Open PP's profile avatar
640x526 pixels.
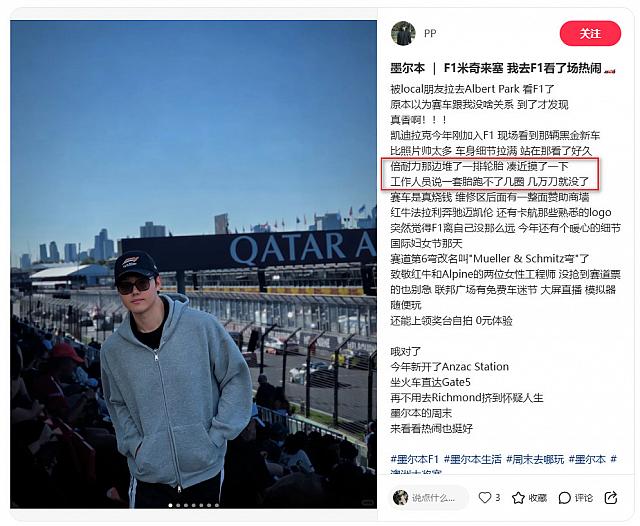click(x=403, y=33)
